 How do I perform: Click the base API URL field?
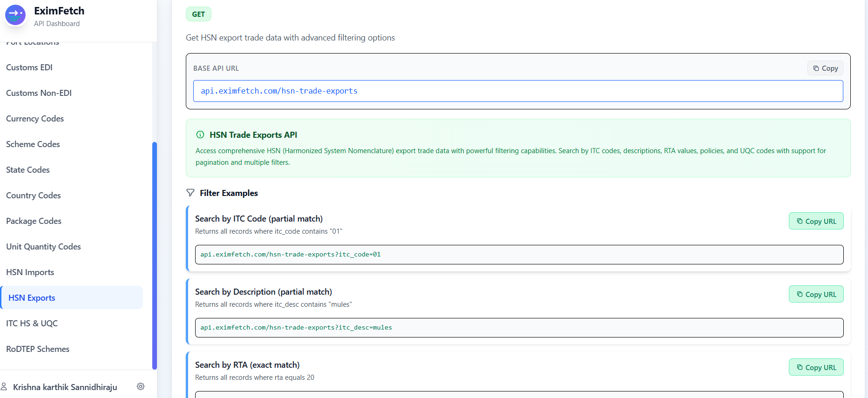coord(518,91)
